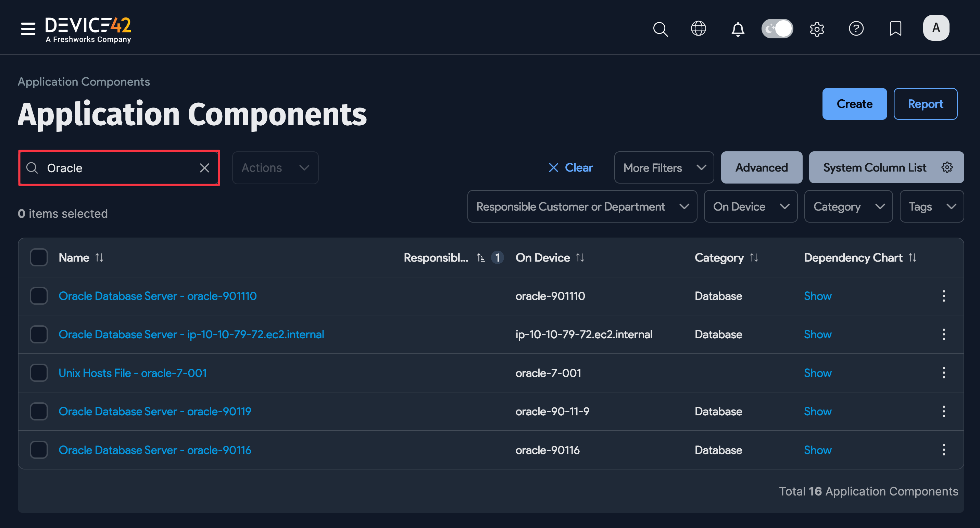Open the System Column List gear icon
This screenshot has width=980, height=528.
tap(947, 167)
